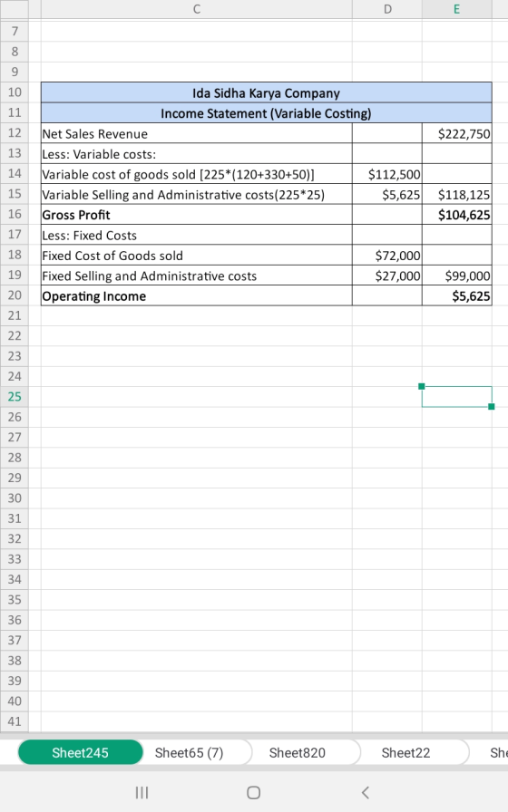Click 'Variable Selling and Administrative costs' cell
This screenshot has height=812, width=508.
(x=197, y=194)
